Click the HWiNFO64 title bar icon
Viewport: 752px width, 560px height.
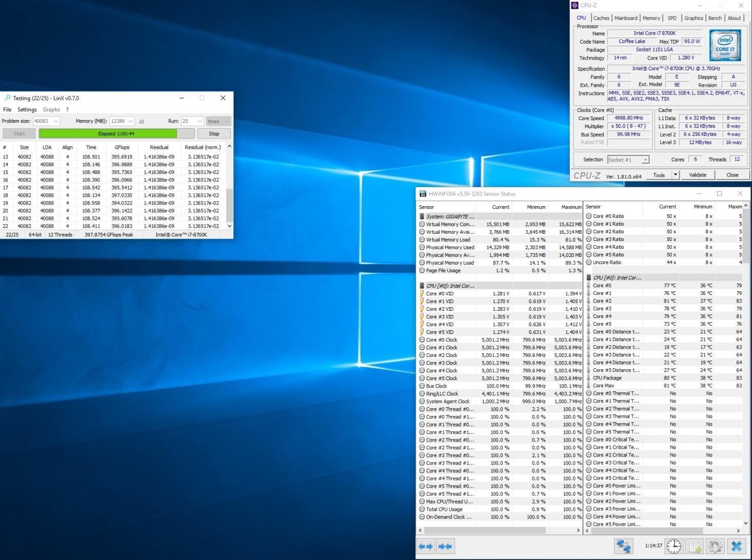click(x=423, y=194)
